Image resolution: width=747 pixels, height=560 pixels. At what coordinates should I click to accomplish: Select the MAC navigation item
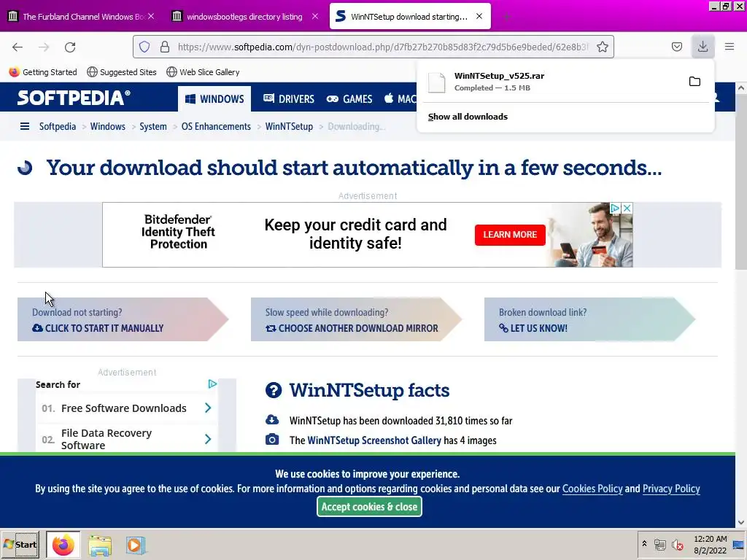[400, 98]
